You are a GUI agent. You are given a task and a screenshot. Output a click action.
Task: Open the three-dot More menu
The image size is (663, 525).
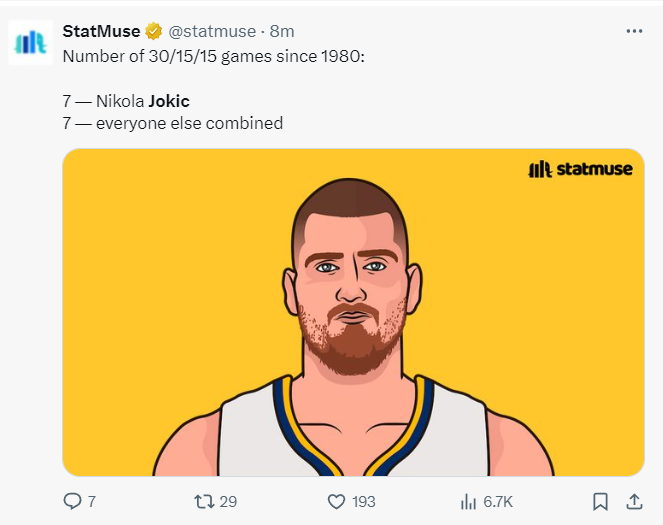coord(634,31)
